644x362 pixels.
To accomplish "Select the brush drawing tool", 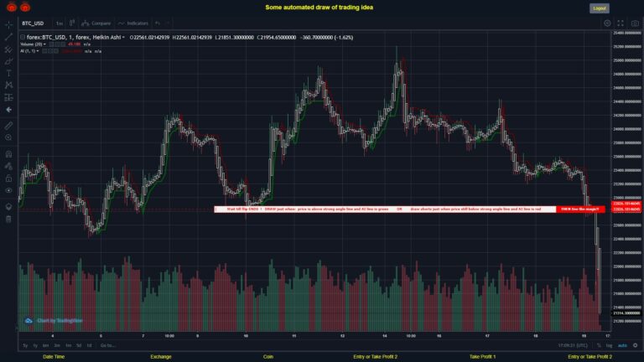I will click(x=8, y=61).
